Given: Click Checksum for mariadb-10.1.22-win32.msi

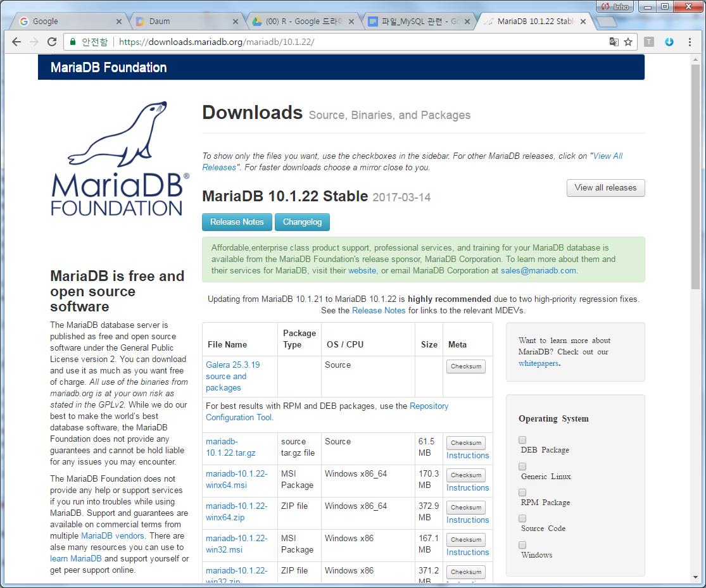Looking at the screenshot, I should point(466,540).
